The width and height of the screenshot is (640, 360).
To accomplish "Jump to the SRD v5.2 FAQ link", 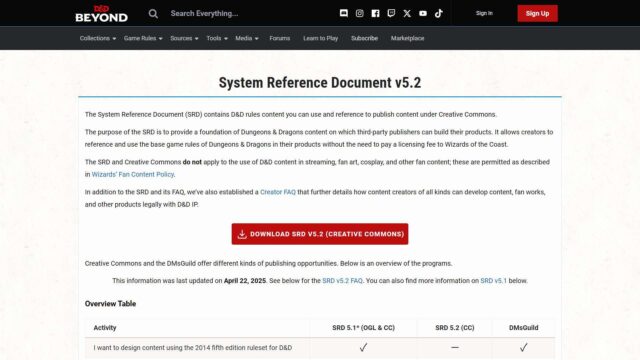I will (x=342, y=281).
